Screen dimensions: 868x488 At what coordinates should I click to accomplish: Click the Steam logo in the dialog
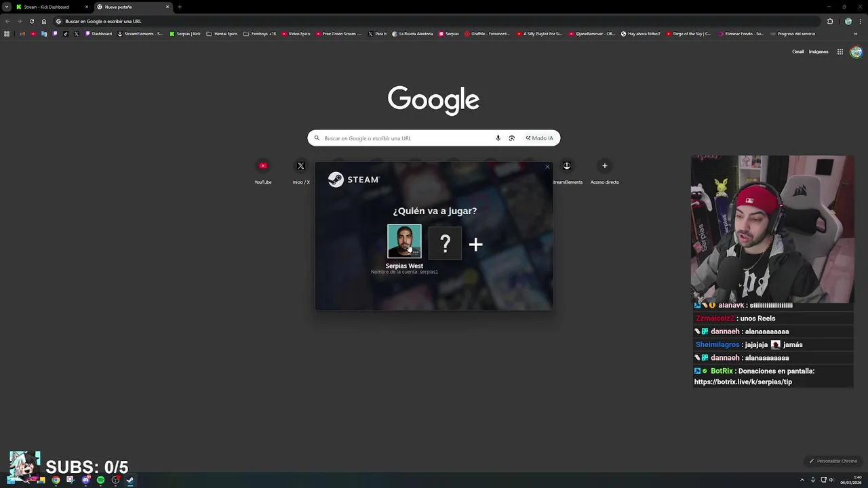[353, 180]
